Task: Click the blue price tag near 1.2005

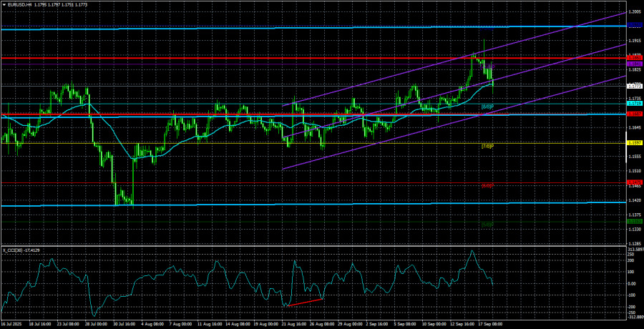Action: pos(634,25)
